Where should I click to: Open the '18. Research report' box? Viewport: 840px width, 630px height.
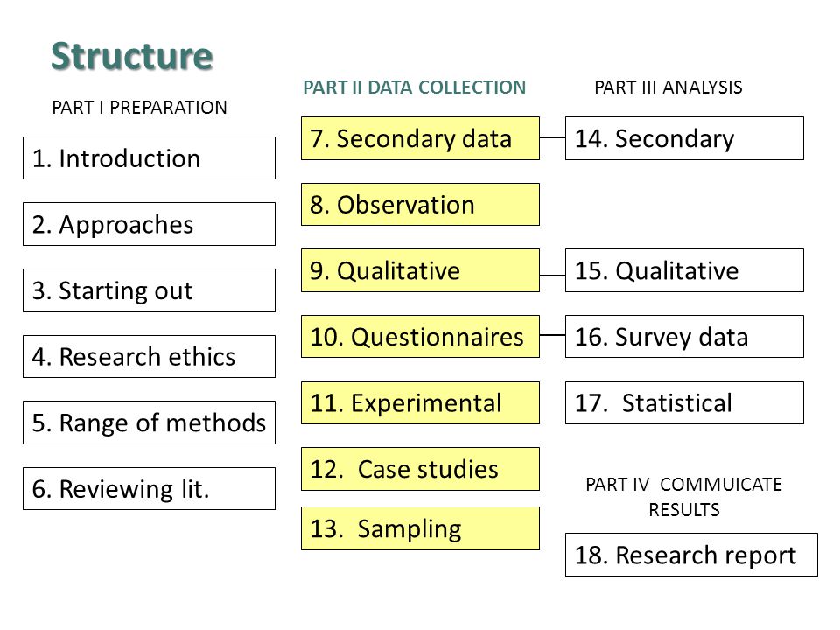tap(691, 555)
